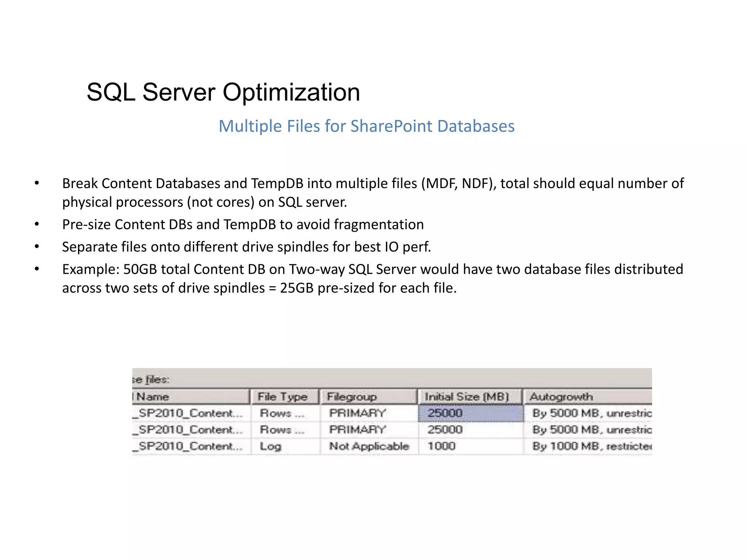The height and width of the screenshot is (560, 747).
Task: Click the By 1000 MB restricted autogrowth cell
Action: point(588,446)
